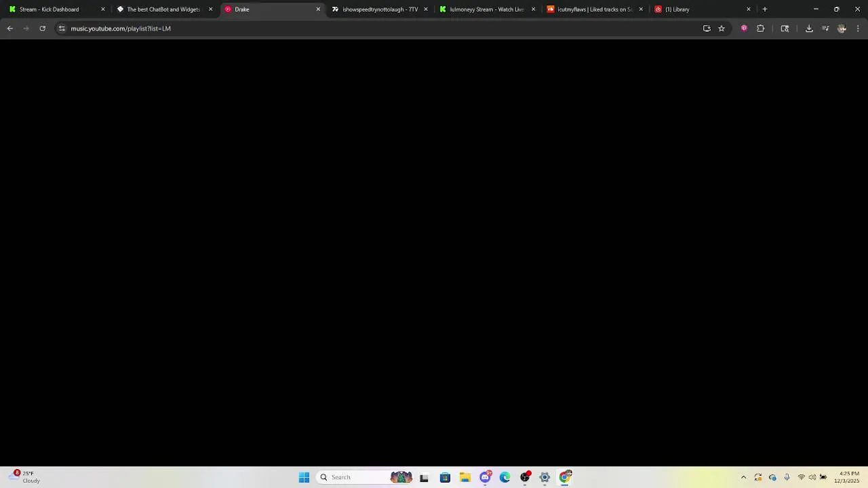Image resolution: width=868 pixels, height=488 pixels.
Task: Close the Drake tab
Action: 318,9
